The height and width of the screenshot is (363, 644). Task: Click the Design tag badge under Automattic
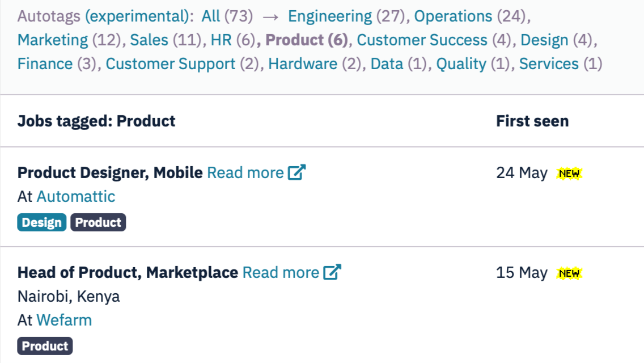tap(42, 222)
